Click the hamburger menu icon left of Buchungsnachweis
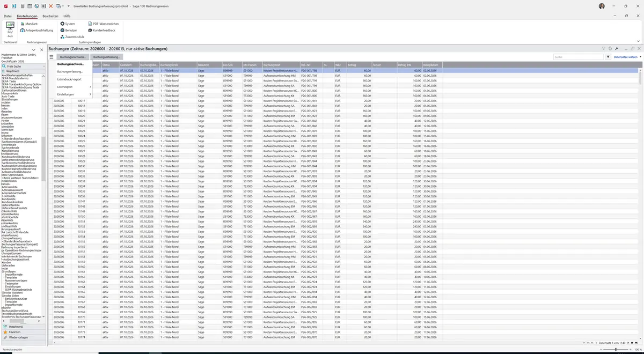 (x=52, y=56)
